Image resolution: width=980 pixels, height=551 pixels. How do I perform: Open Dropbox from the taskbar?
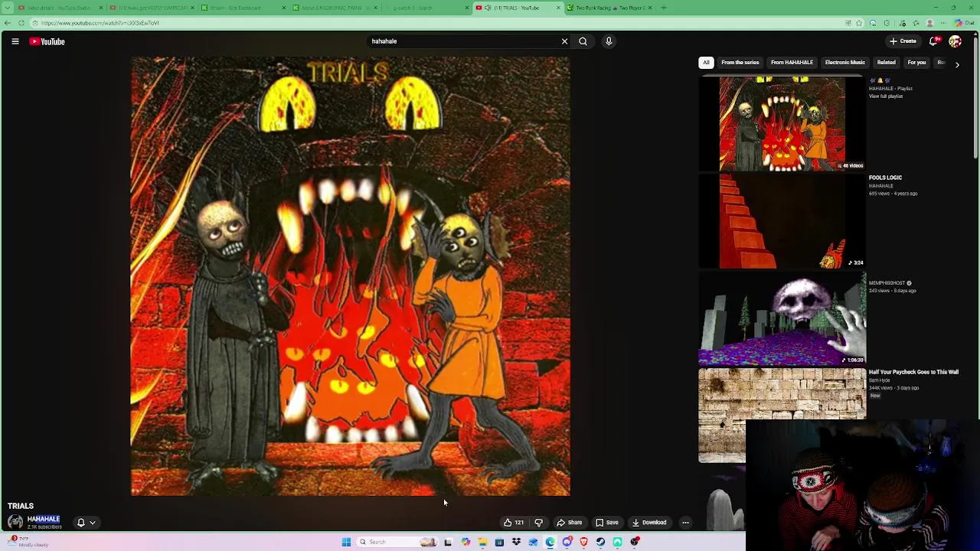tap(516, 542)
